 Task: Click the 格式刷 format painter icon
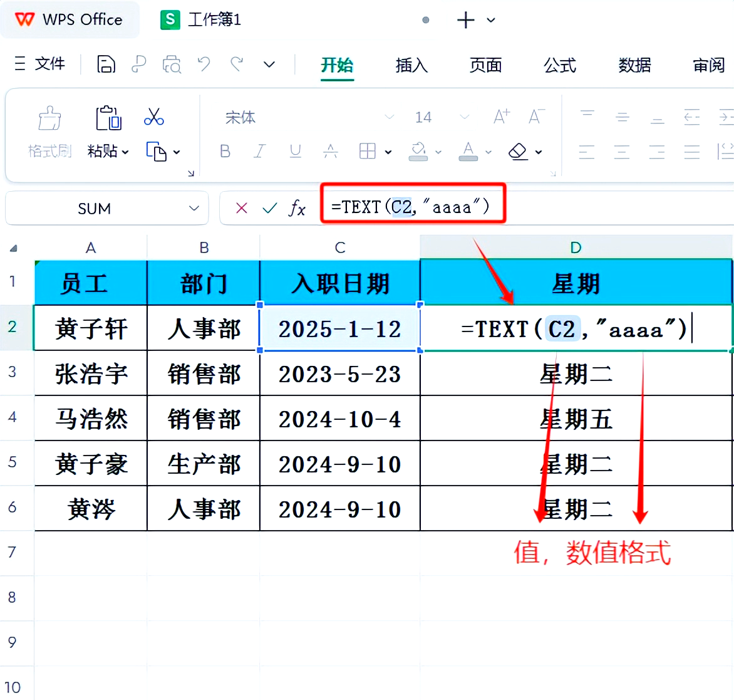point(49,118)
